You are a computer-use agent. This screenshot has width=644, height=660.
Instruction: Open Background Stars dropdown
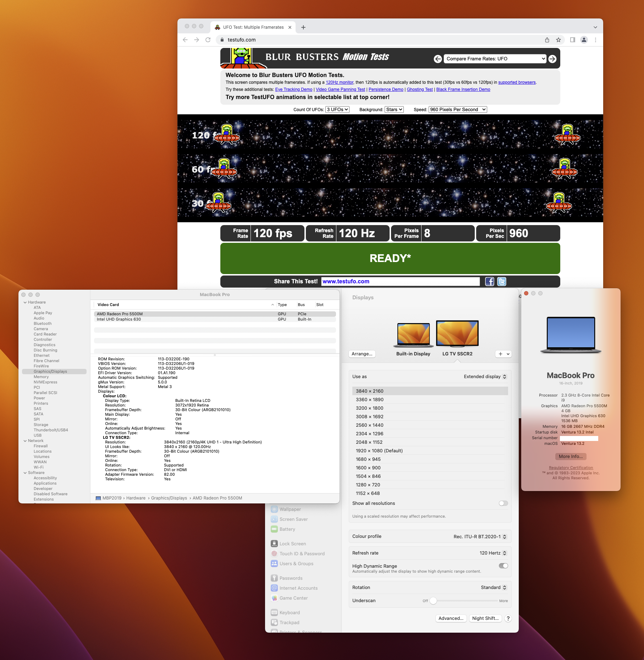(x=394, y=110)
